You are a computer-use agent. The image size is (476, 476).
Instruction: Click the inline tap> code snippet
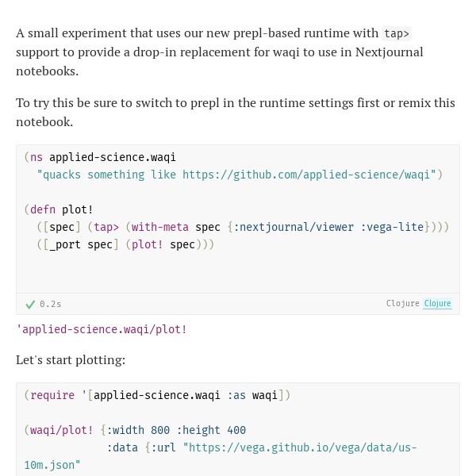(x=397, y=33)
